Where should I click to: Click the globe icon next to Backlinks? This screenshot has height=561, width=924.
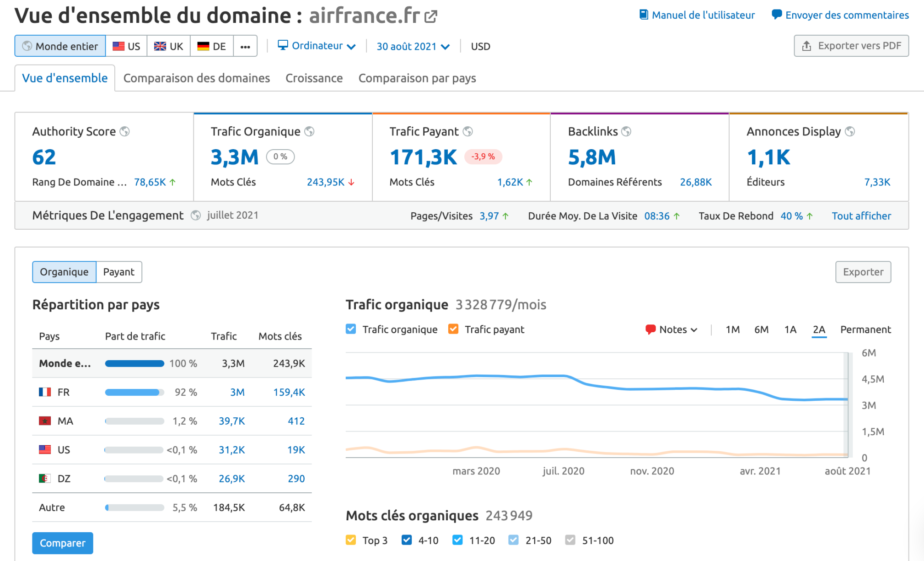[627, 131]
